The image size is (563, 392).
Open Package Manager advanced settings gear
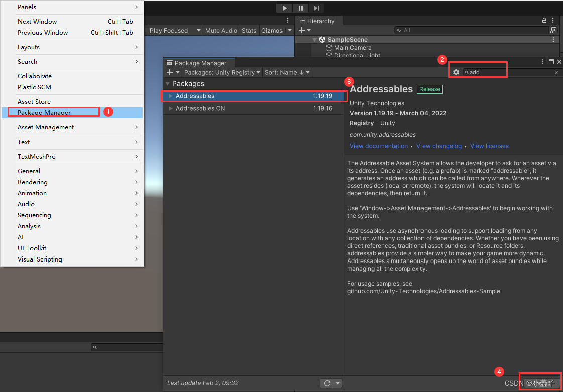coord(456,72)
